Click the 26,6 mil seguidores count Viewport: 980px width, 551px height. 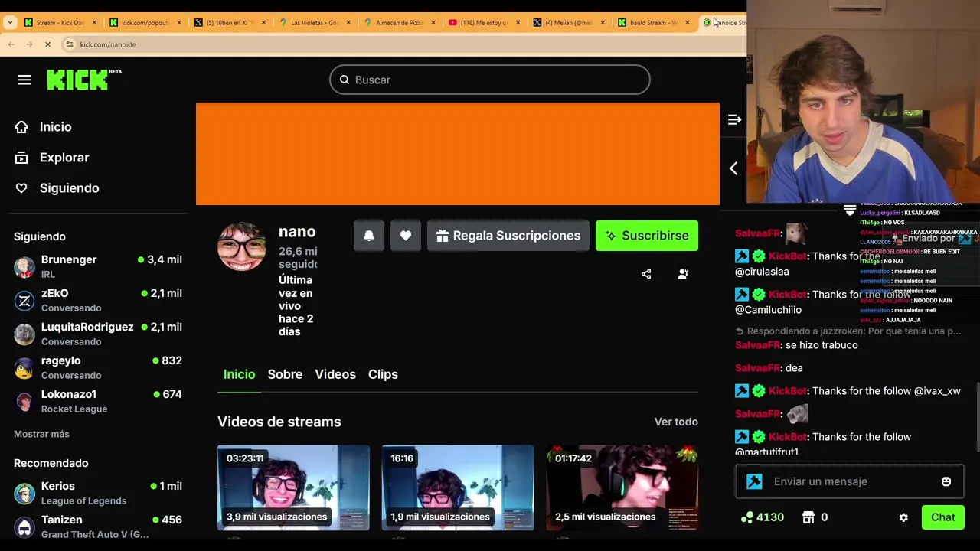(x=298, y=258)
